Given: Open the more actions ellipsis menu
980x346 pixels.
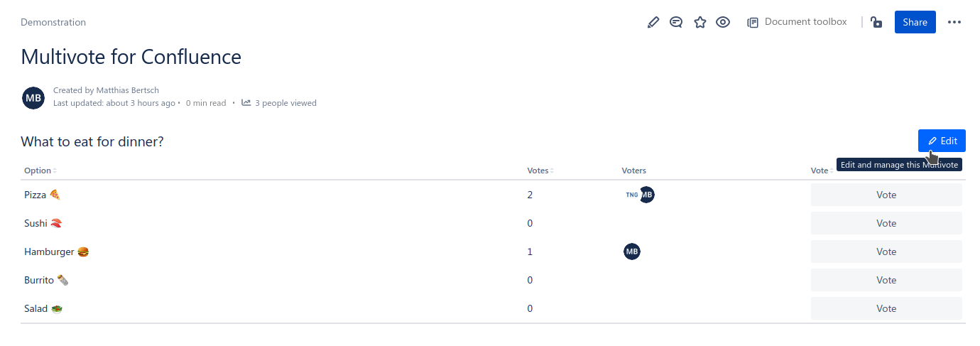Looking at the screenshot, I should [954, 23].
